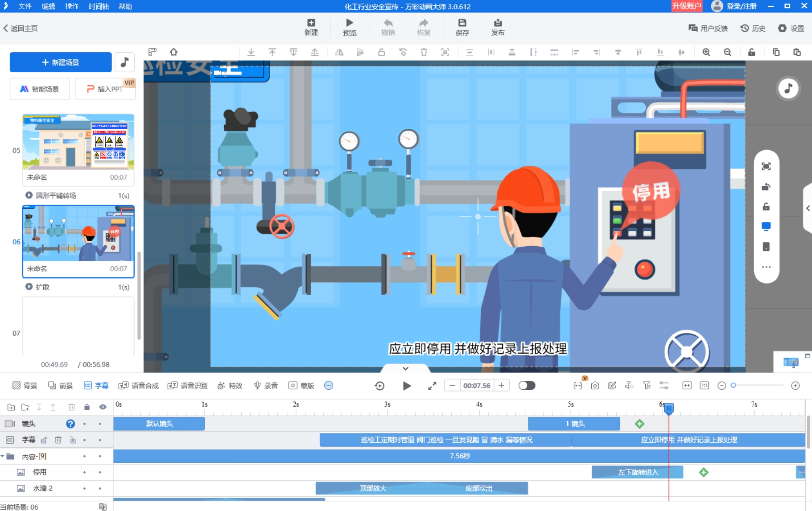Click the paste icon in canvas toolbar
The width and height of the screenshot is (812, 511).
pos(797,52)
